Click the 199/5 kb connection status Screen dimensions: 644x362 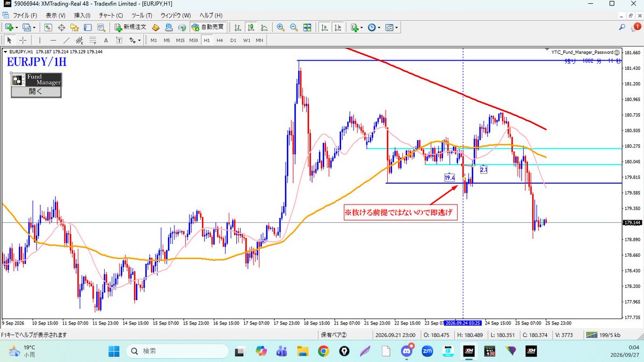(x=604, y=335)
